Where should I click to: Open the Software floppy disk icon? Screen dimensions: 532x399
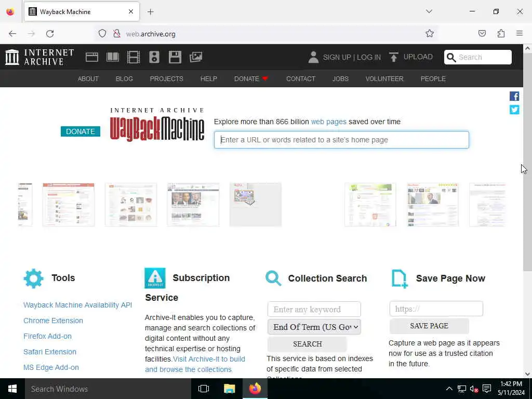(175, 57)
